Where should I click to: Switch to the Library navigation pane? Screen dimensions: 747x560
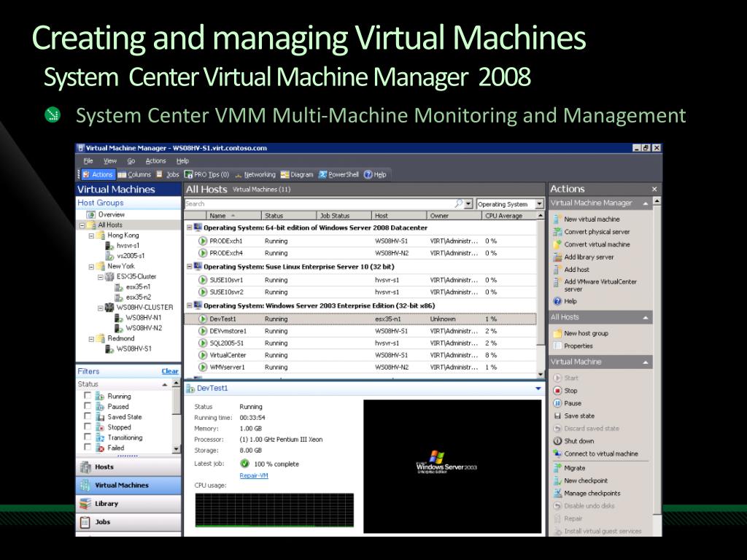[x=128, y=504]
